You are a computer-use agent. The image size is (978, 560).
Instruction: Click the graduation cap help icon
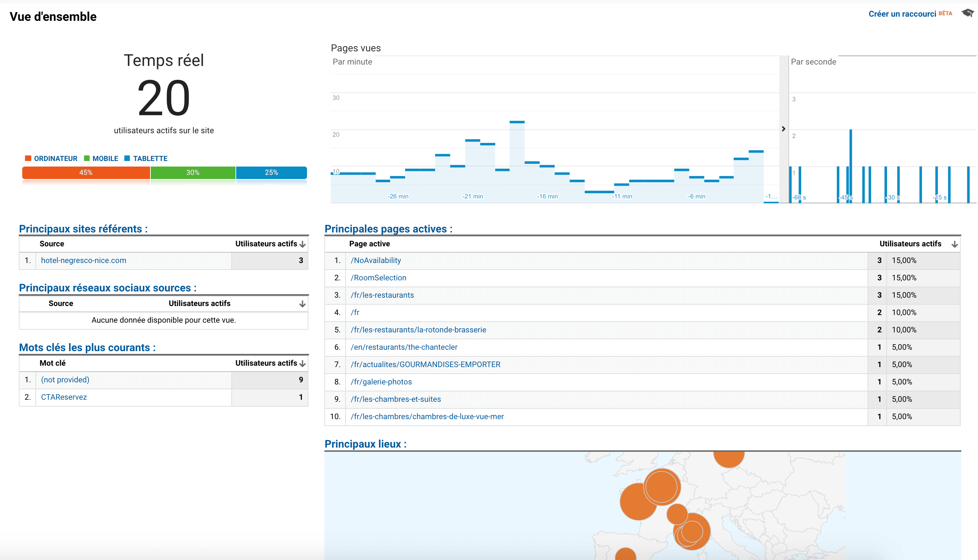[967, 13]
